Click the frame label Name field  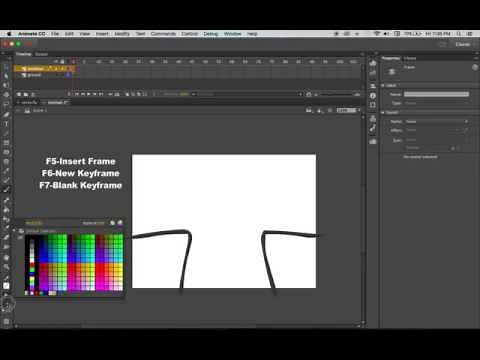[437, 94]
